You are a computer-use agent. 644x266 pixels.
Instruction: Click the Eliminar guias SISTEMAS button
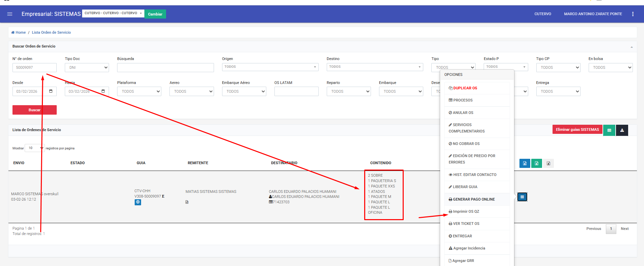point(577,129)
